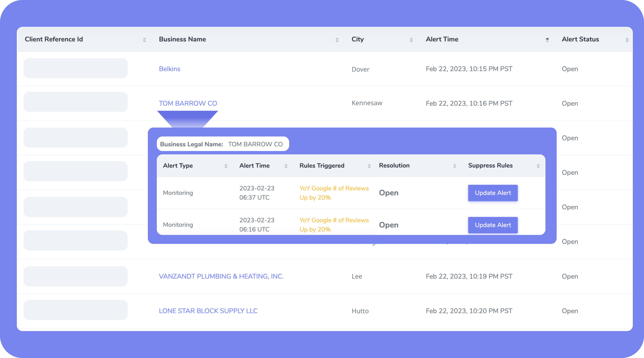Screen dimensions: 644x358
Task: Click Update Alert for the 06:16 UTC alert
Action: coord(493,225)
